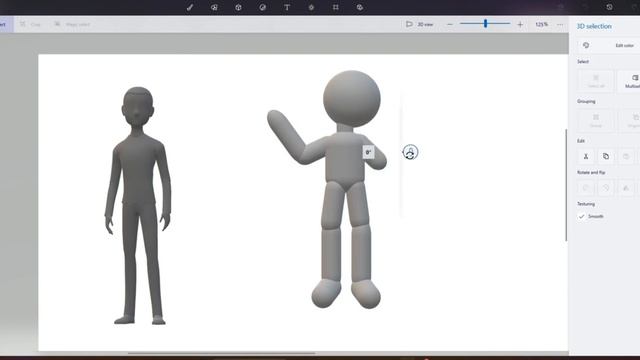Open the Stickers tool
Screen dimensions: 640x360
click(x=262, y=7)
